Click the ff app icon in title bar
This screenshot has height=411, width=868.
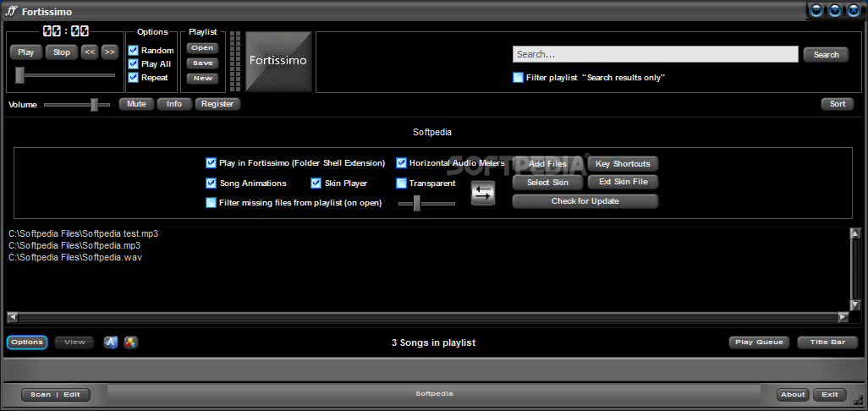[x=11, y=11]
